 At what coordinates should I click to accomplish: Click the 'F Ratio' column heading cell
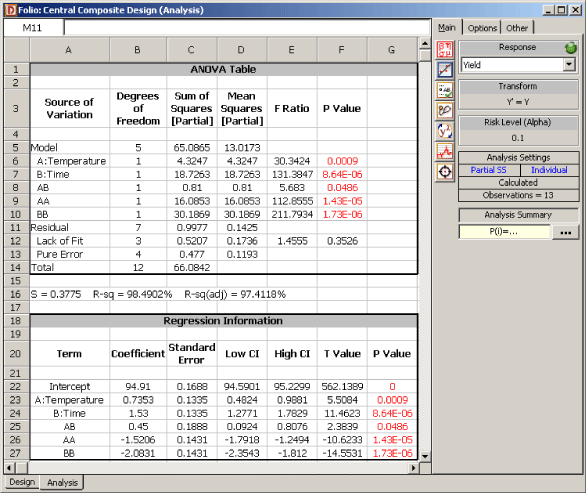pos(292,108)
